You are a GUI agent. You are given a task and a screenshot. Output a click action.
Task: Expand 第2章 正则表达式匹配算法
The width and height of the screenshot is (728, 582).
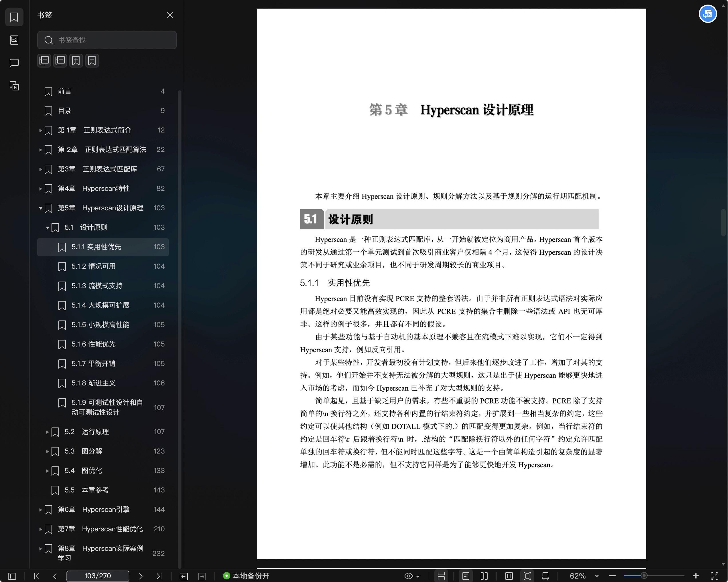(x=41, y=150)
